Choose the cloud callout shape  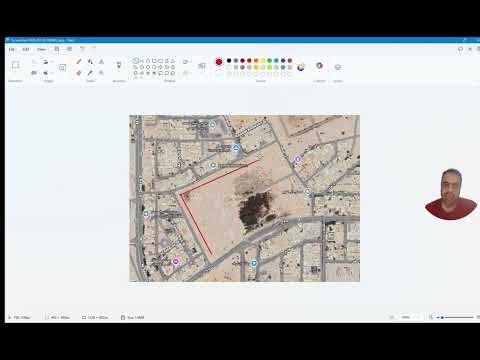(x=173, y=73)
